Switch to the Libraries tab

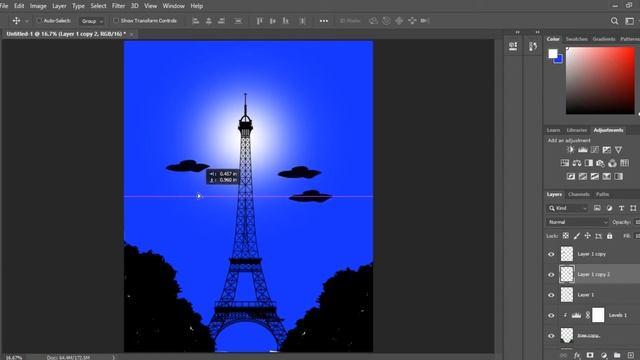(576, 130)
